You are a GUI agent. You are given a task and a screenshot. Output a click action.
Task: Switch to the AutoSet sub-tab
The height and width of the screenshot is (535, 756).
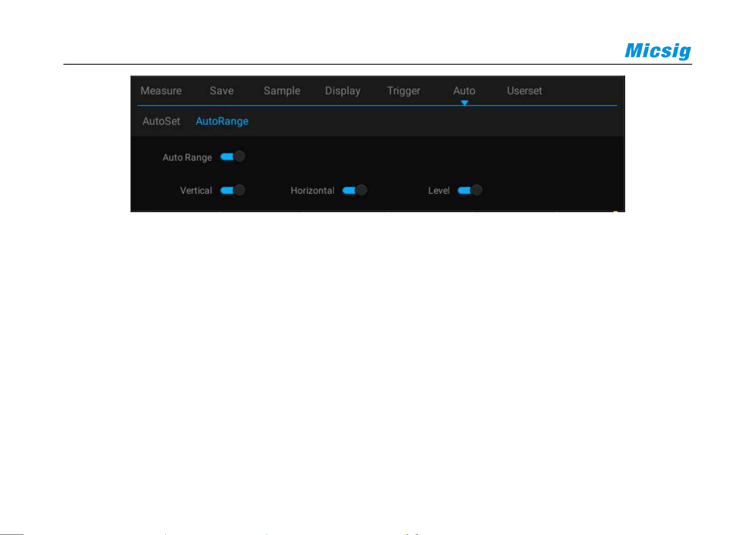(x=161, y=121)
